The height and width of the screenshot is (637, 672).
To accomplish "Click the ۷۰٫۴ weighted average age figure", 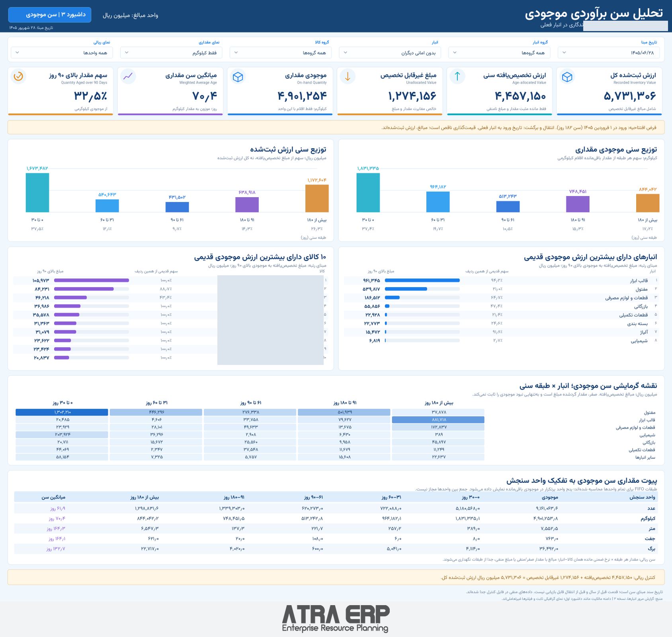I will pyautogui.click(x=205, y=96).
